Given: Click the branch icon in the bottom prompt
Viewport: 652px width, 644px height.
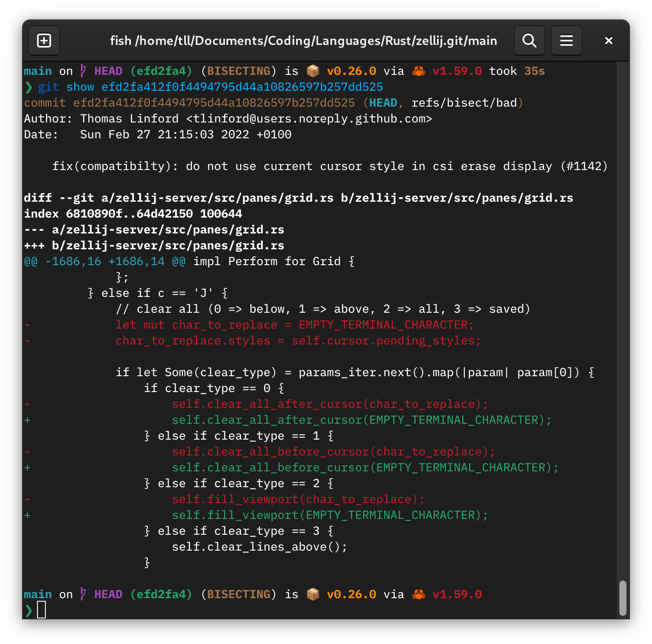Looking at the screenshot, I should (x=82, y=594).
